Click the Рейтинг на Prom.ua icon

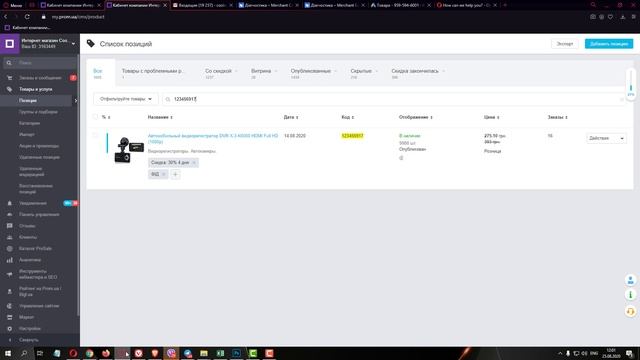coord(9,291)
